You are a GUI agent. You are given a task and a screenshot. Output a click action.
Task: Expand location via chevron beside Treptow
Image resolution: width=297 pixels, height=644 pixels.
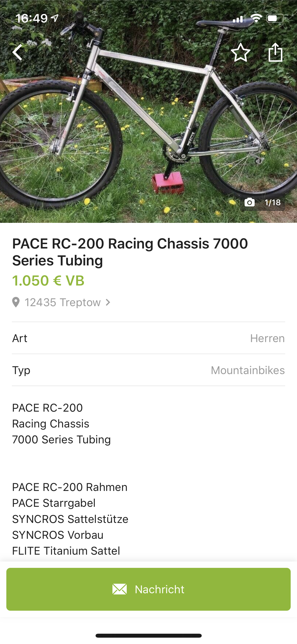[108, 302]
